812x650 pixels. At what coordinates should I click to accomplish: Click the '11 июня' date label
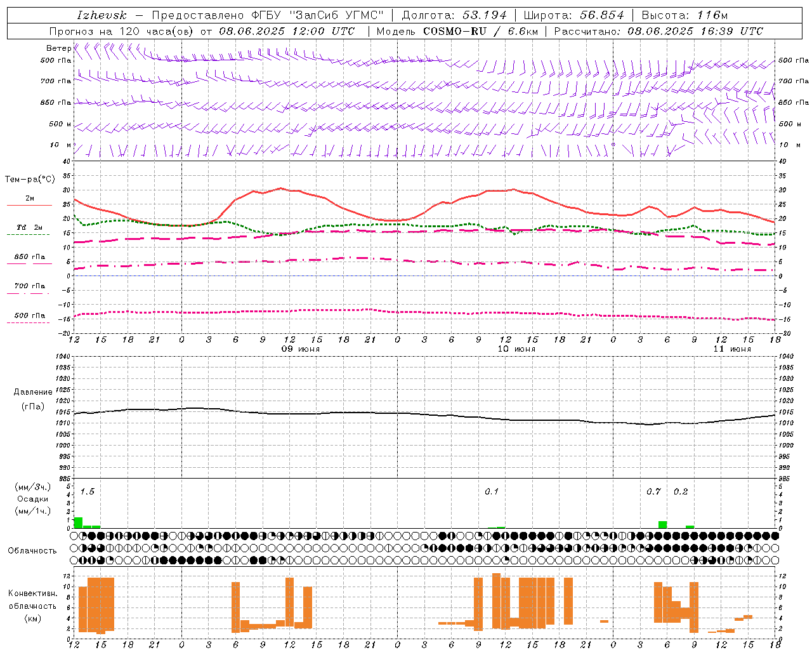(x=732, y=349)
